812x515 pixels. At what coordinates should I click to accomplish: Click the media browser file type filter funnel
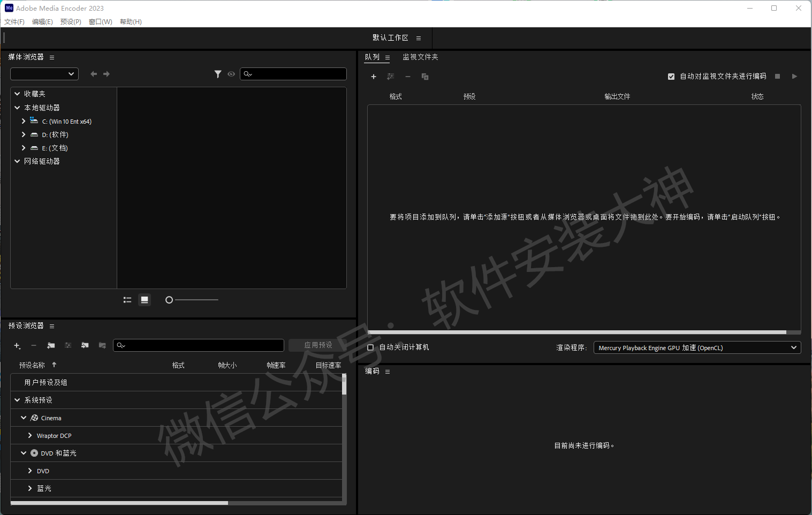pos(218,74)
